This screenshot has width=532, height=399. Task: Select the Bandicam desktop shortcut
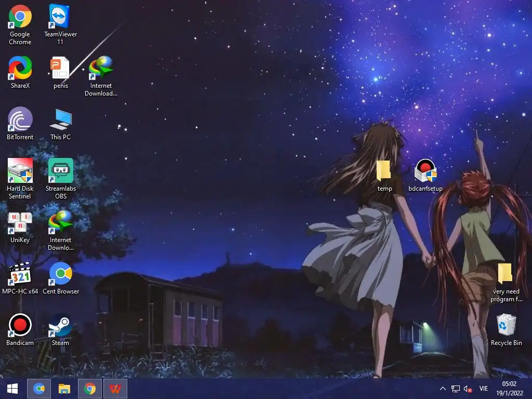[x=20, y=330]
